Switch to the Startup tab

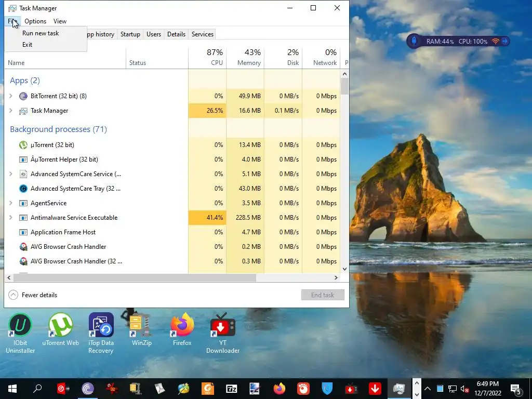coord(130,34)
